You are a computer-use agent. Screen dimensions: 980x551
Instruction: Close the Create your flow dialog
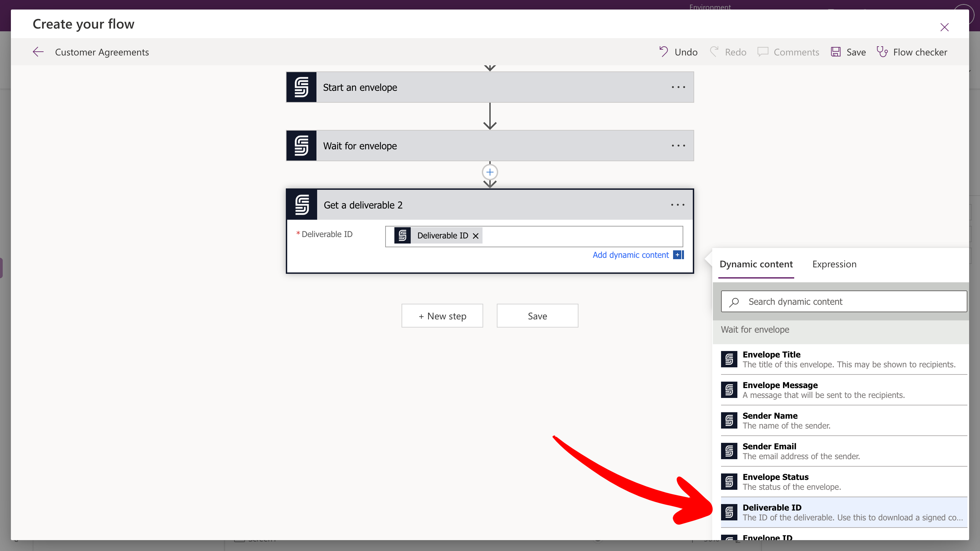(x=944, y=27)
